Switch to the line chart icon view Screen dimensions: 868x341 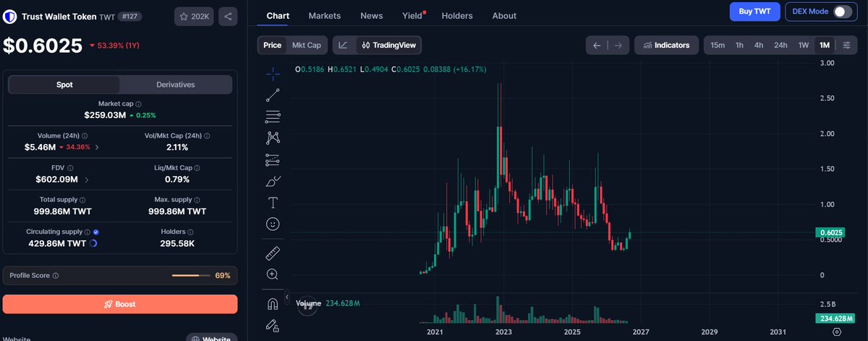click(344, 45)
